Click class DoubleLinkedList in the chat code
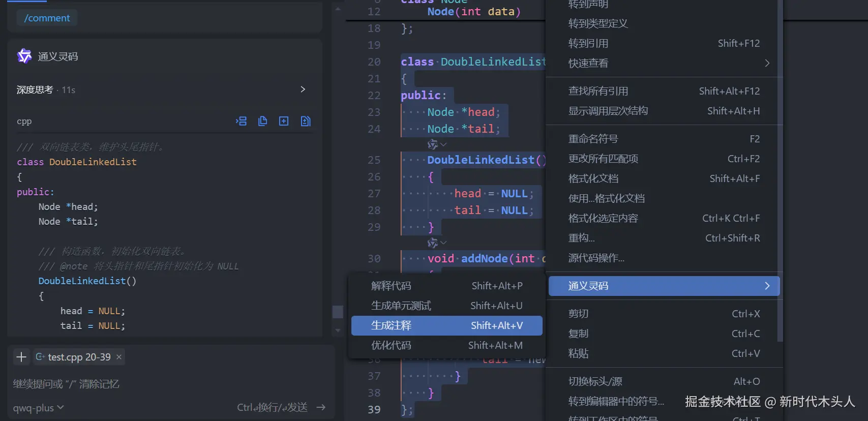 click(77, 162)
